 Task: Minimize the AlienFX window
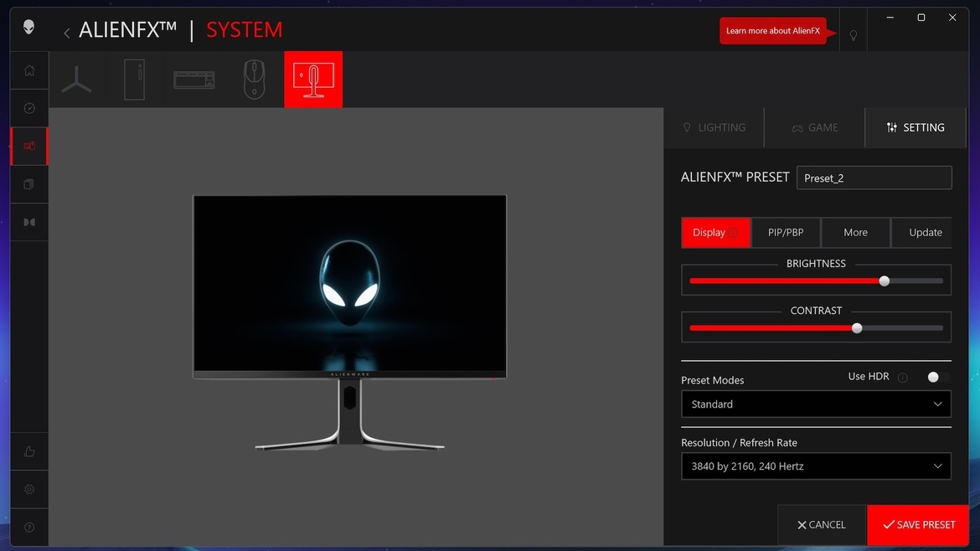pos(890,18)
